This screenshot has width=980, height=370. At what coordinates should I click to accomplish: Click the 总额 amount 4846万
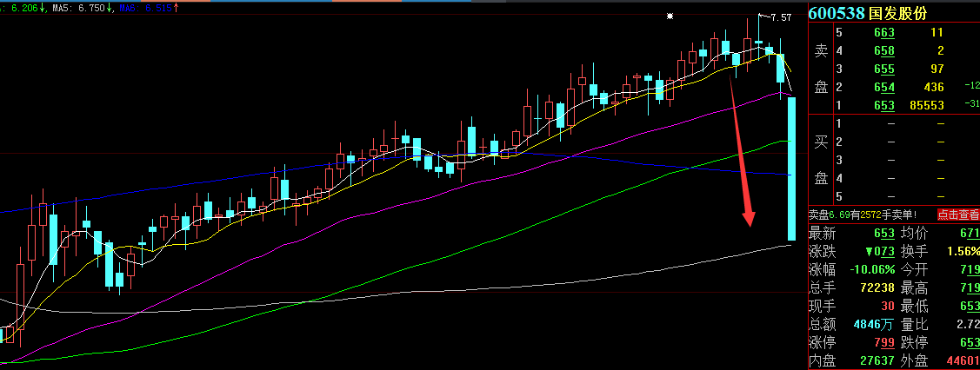pyautogui.click(x=873, y=324)
